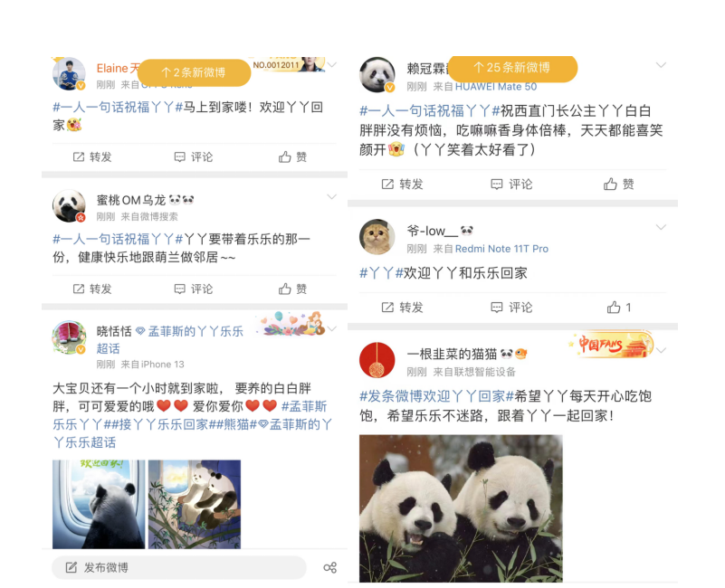Expand options chevron on 爷-low__'s post
The image size is (725, 588).
[x=662, y=227]
